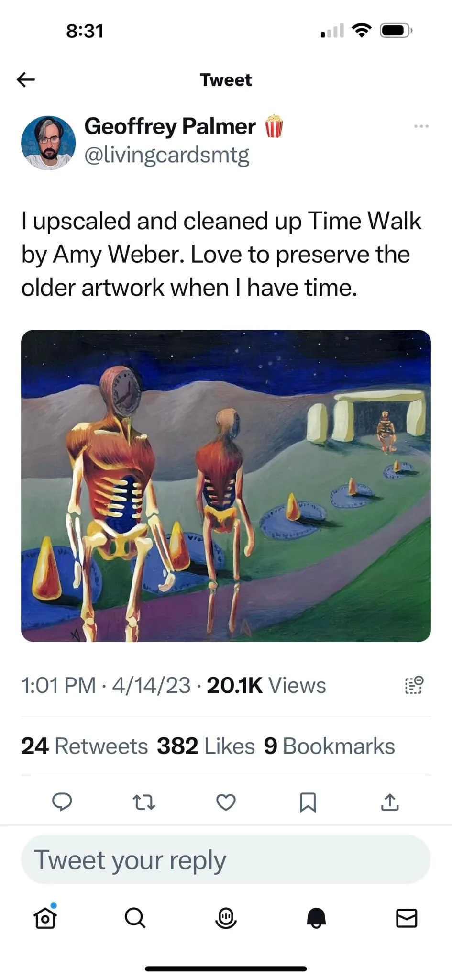Image resolution: width=452 pixels, height=980 pixels.
Task: Tap the reply speech bubble icon
Action: click(x=62, y=802)
